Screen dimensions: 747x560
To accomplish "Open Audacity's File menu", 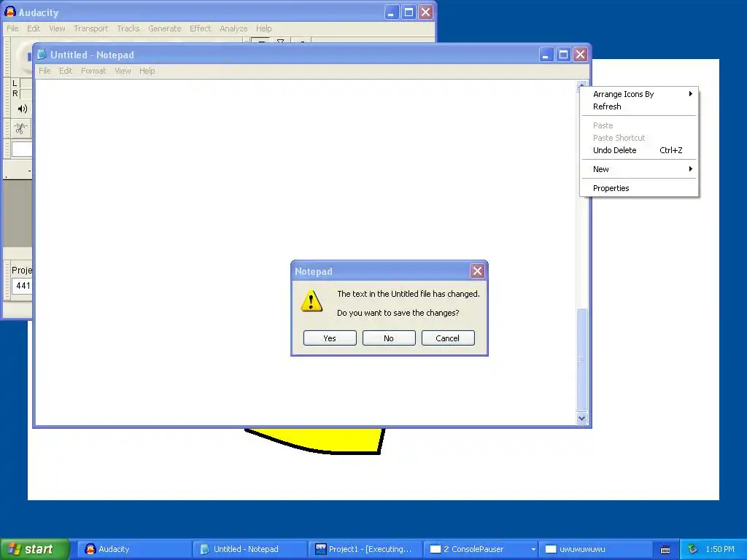I will point(12,28).
